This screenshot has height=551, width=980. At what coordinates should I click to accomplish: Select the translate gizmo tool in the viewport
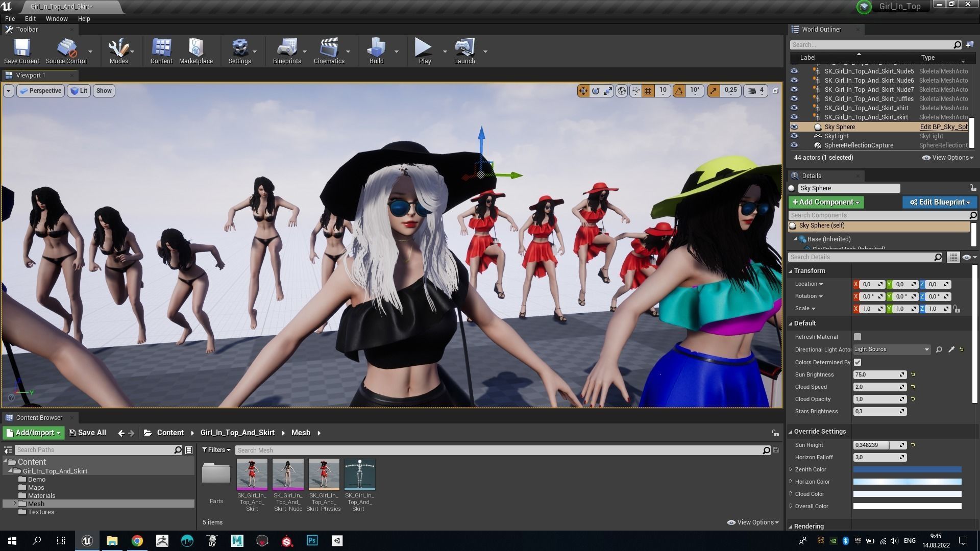[x=583, y=91]
